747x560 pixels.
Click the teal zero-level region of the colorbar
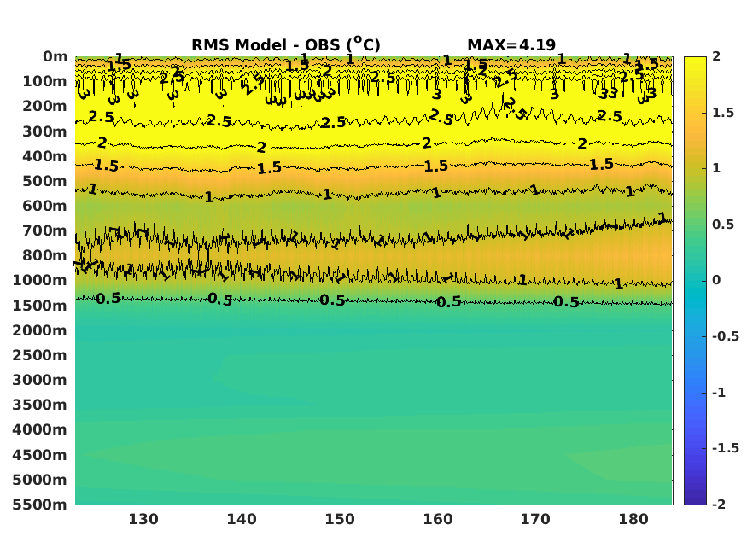695,281
